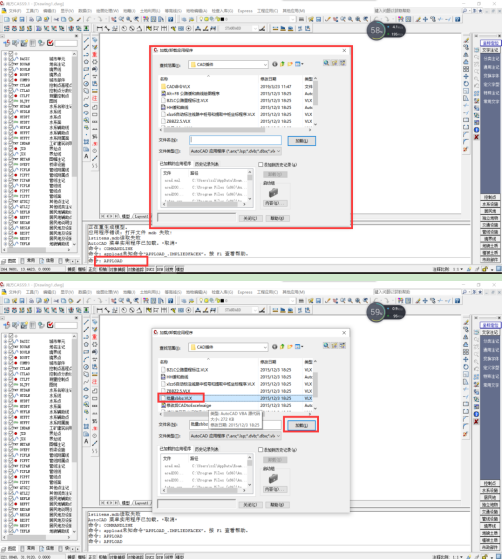
Task: Click the startup suite briefcase in the red-bordered dialog
Action: tap(273, 193)
